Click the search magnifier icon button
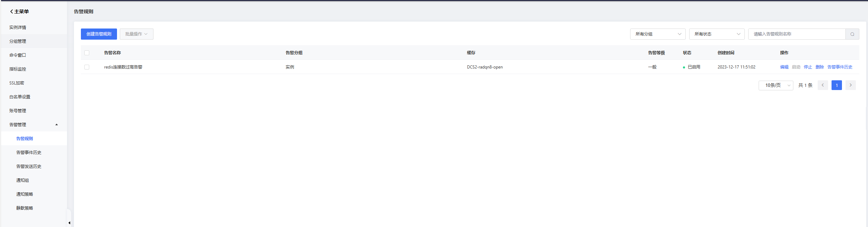 (x=852, y=34)
